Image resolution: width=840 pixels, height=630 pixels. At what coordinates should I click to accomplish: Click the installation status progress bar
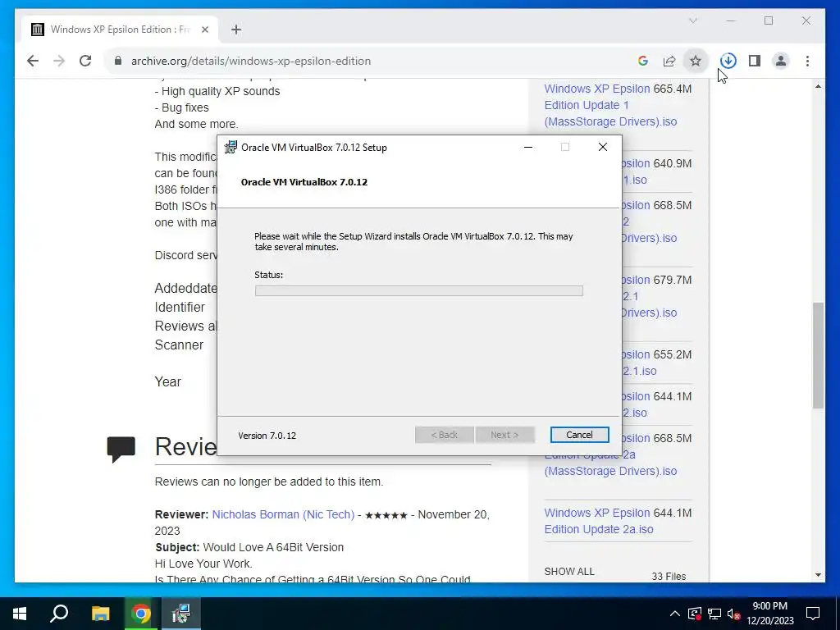coord(419,291)
